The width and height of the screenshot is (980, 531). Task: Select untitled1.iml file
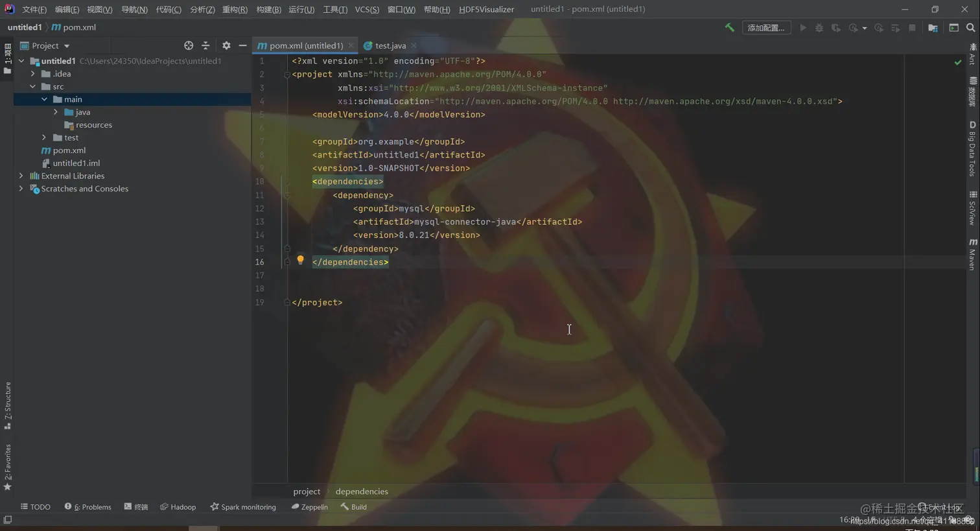[70, 163]
